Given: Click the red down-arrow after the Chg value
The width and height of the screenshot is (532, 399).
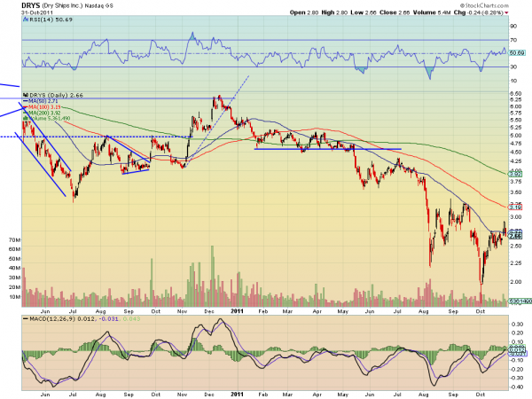Looking at the screenshot, I should pyautogui.click(x=506, y=13).
